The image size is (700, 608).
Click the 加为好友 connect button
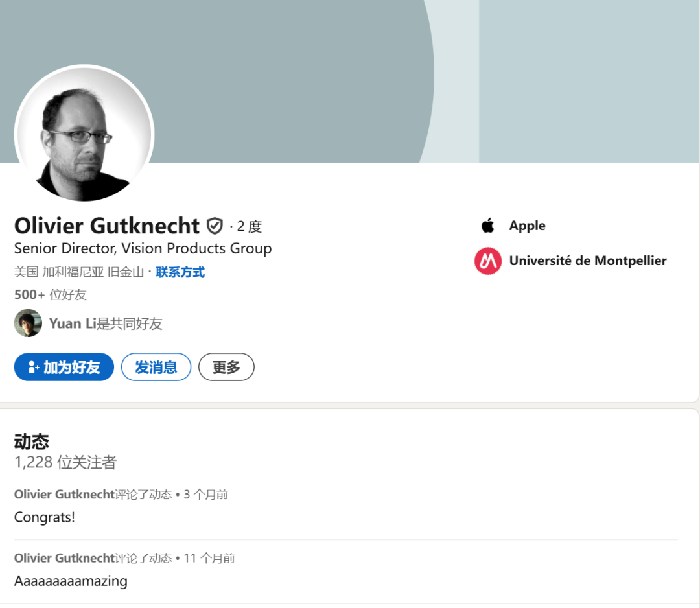point(64,367)
